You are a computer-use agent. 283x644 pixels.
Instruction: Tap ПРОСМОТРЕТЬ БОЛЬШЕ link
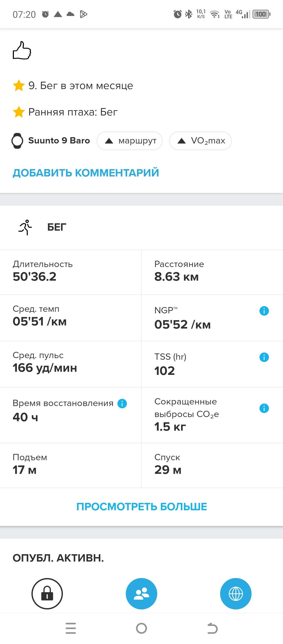pyautogui.click(x=141, y=507)
